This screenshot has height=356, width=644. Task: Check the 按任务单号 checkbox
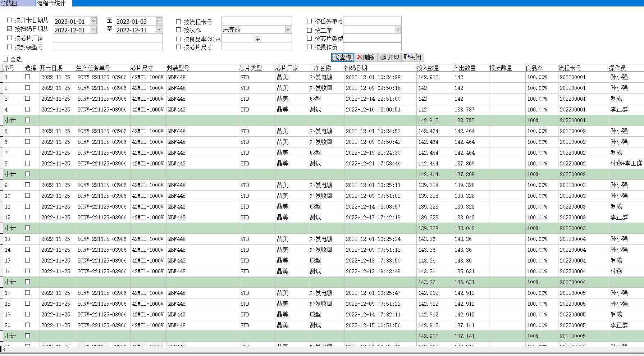(x=309, y=21)
